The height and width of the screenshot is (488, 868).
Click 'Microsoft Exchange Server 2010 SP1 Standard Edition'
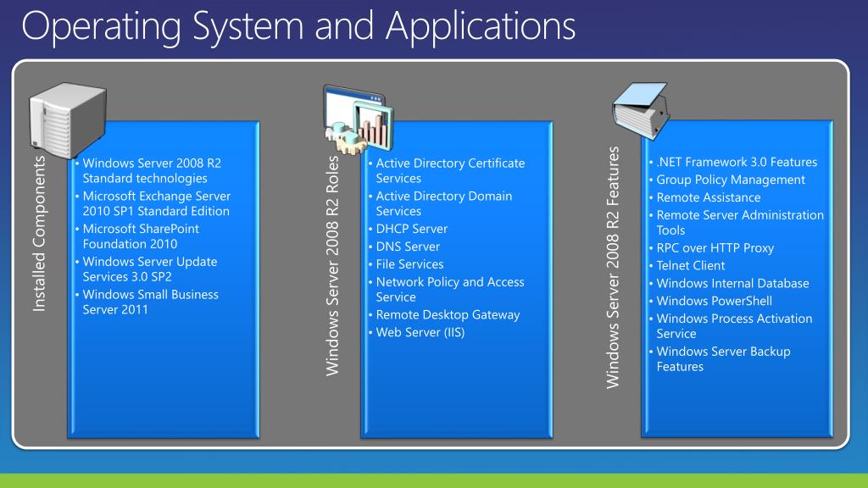(x=156, y=203)
